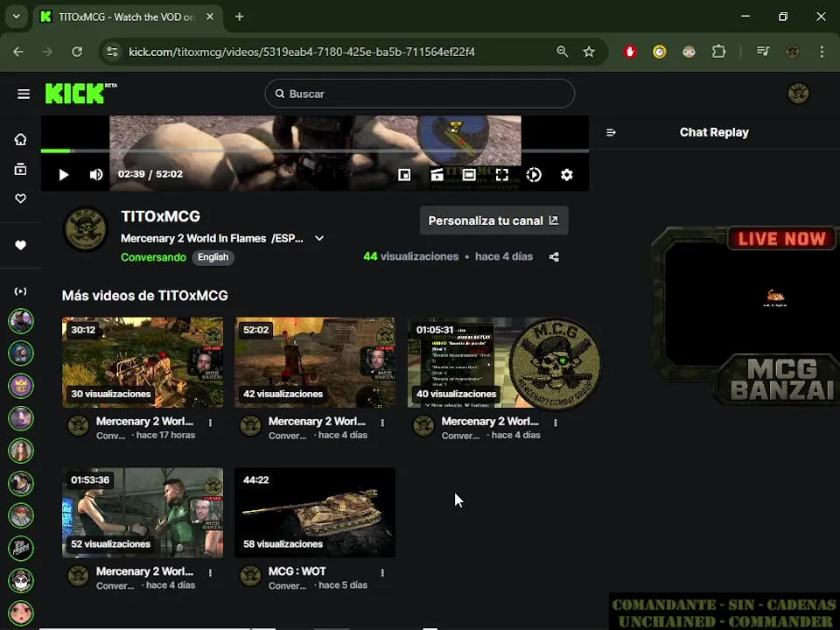The width and height of the screenshot is (840, 630).
Task: Open options menu for the 40 visualizaciones video
Action: 556,423
